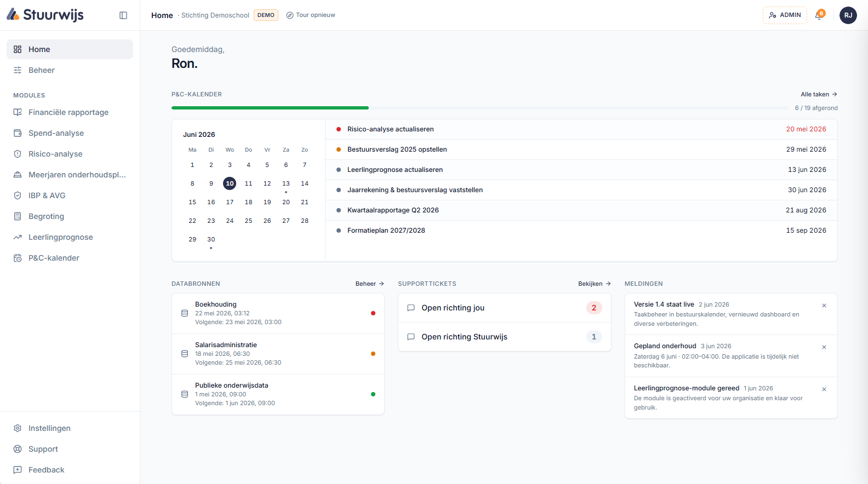Click the chat icon beside Open richting jou
The width and height of the screenshot is (868, 484).
coord(411,308)
